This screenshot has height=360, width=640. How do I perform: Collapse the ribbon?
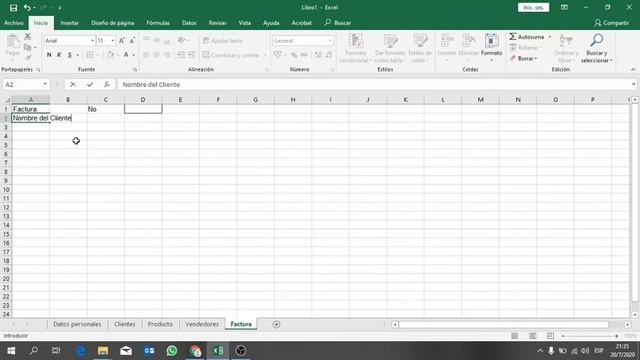point(633,70)
